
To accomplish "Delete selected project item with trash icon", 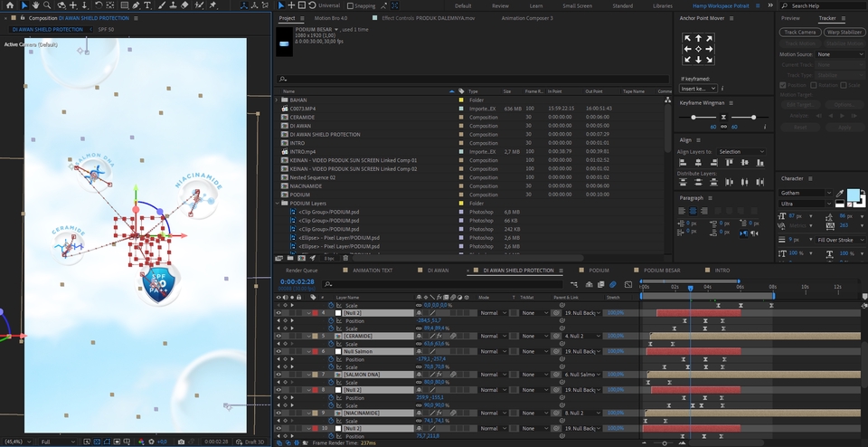I will [345, 258].
